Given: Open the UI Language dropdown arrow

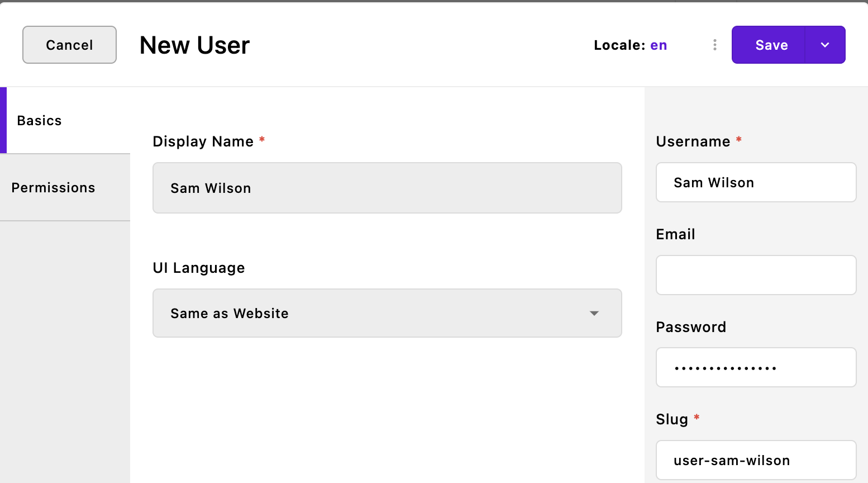Looking at the screenshot, I should click(x=594, y=314).
